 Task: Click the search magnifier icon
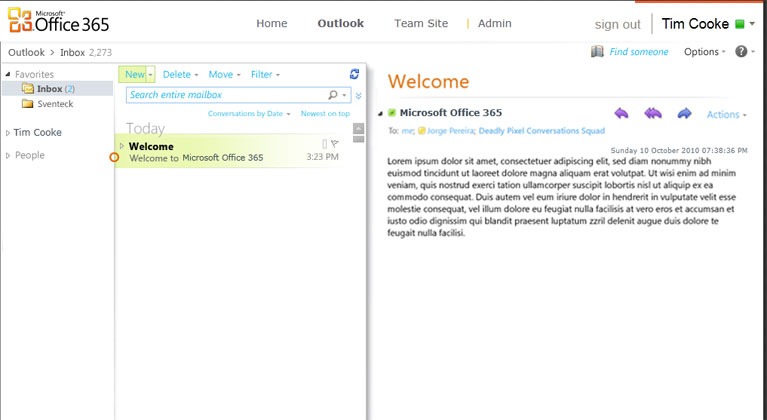(333, 95)
